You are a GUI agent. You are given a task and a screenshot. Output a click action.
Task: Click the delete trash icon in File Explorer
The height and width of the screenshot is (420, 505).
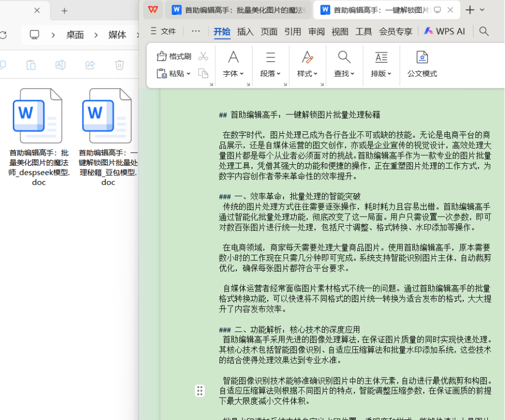[x=120, y=65]
